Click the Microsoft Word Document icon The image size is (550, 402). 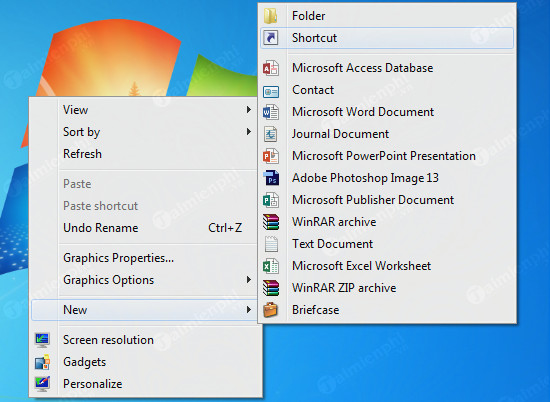pos(271,112)
